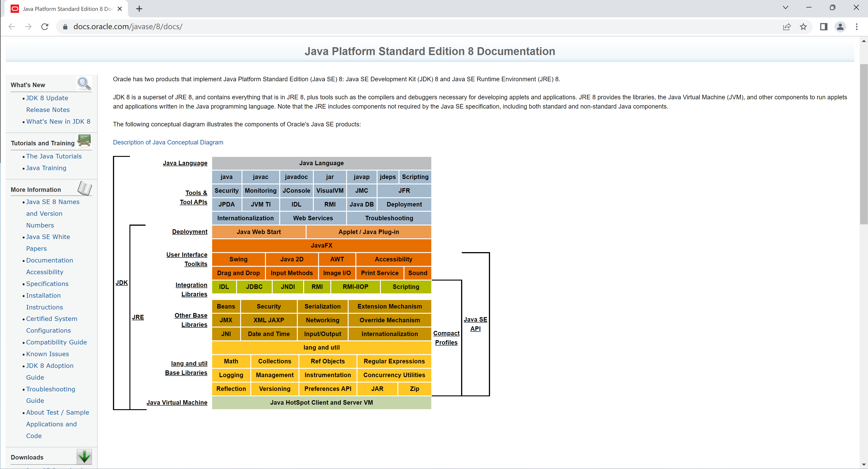Click the Compact Profiles label link
Screen dimensions: 868x469
click(x=446, y=338)
